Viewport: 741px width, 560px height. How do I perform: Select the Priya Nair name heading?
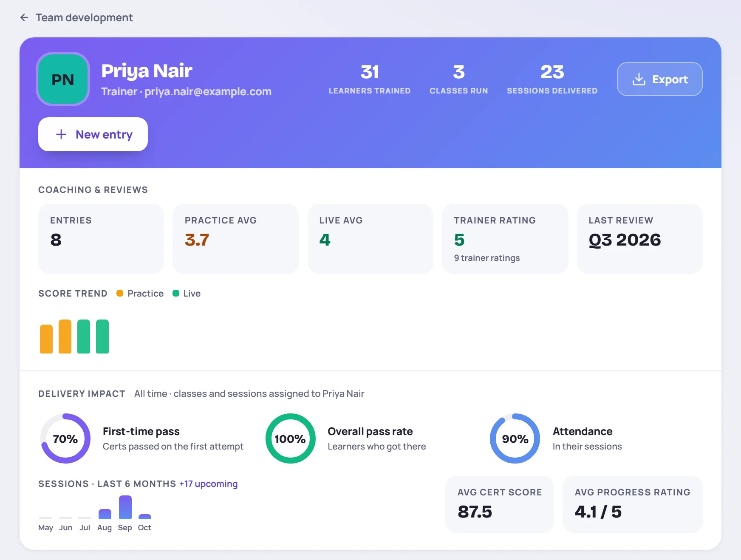coord(147,71)
